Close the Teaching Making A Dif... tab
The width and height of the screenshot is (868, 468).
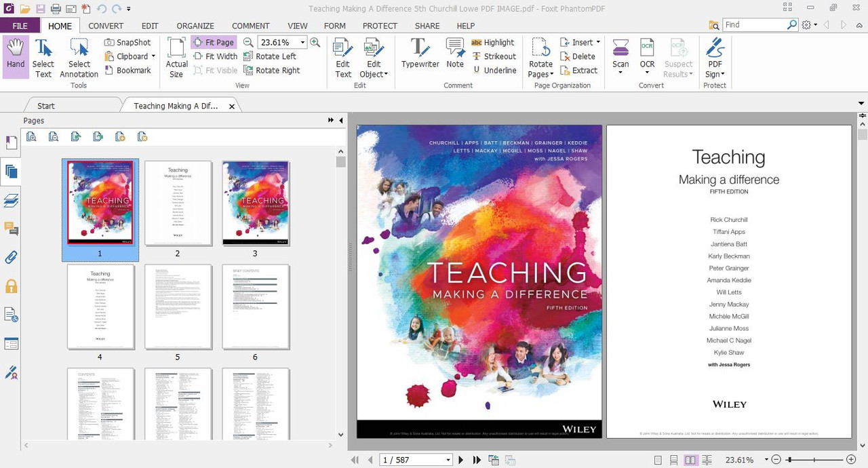click(x=232, y=106)
